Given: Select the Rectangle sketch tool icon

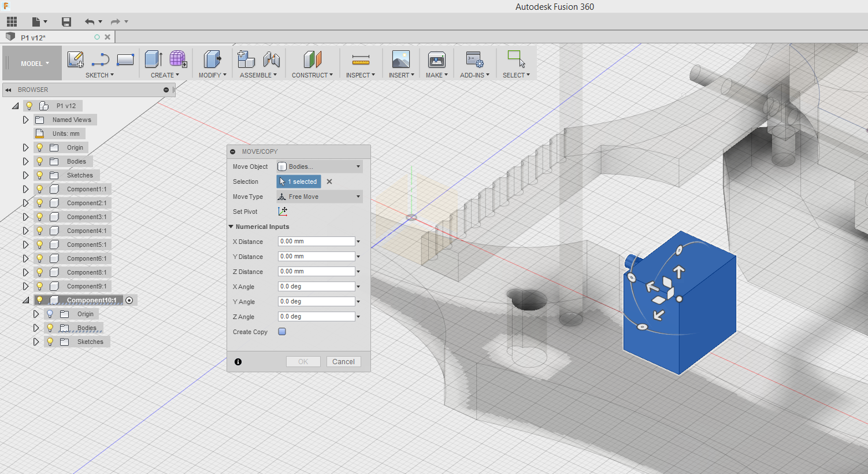Looking at the screenshot, I should [x=125, y=60].
